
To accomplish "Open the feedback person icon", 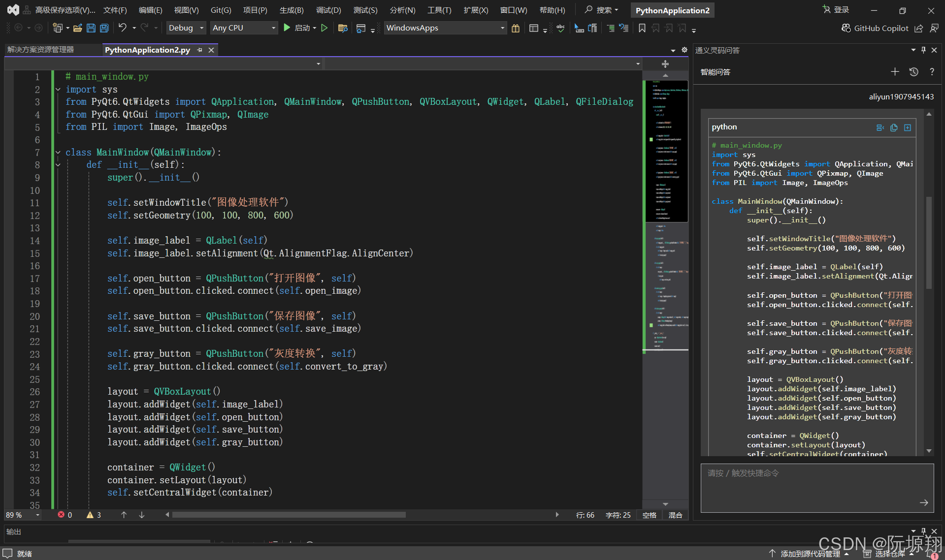I will point(934,29).
